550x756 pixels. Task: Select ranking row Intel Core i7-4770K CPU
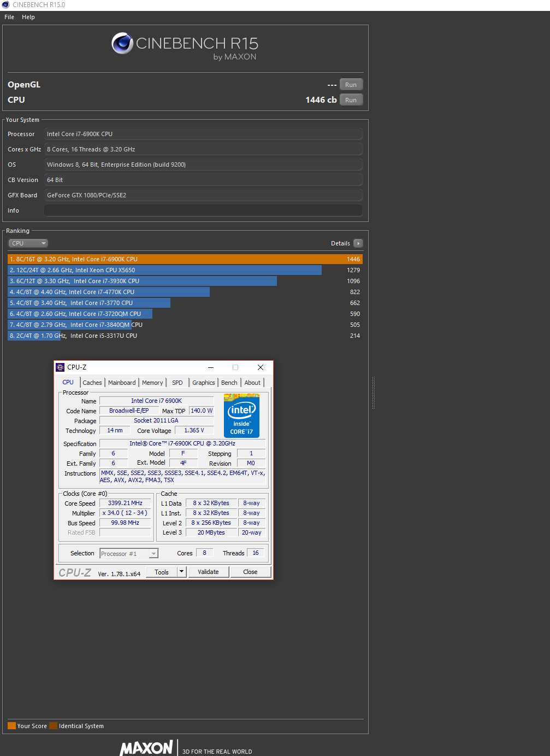185,292
